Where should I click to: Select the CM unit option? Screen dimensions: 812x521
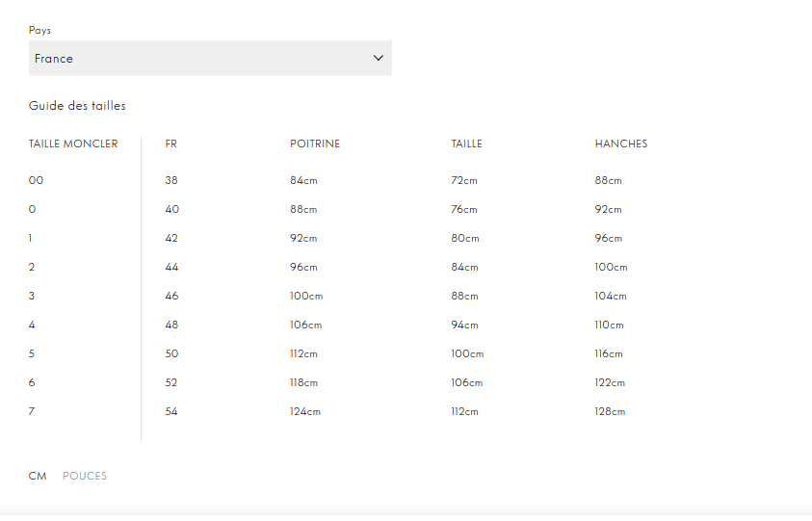click(38, 476)
